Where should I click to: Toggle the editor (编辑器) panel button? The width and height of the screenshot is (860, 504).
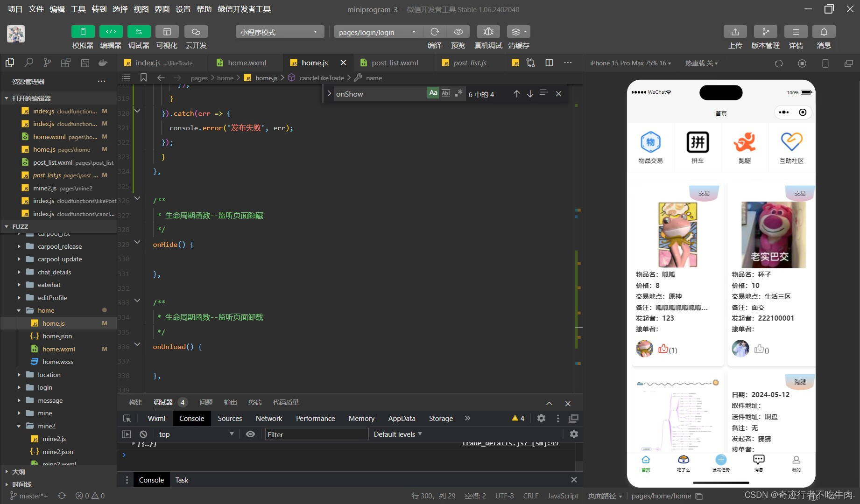click(111, 32)
